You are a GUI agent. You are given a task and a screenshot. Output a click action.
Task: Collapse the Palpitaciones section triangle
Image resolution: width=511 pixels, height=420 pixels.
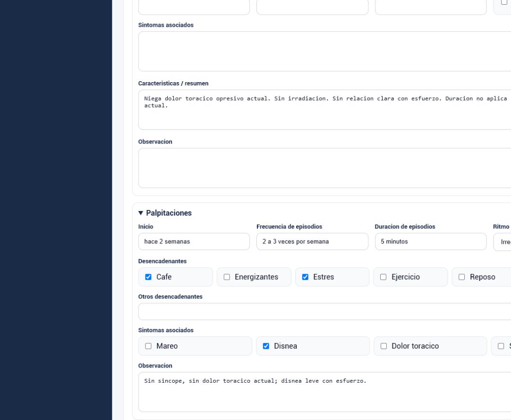pos(141,213)
